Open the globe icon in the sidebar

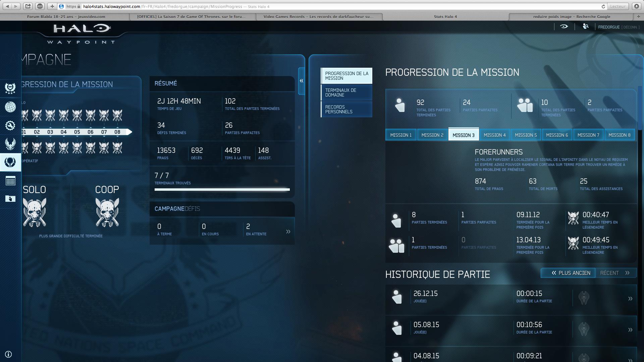click(10, 107)
